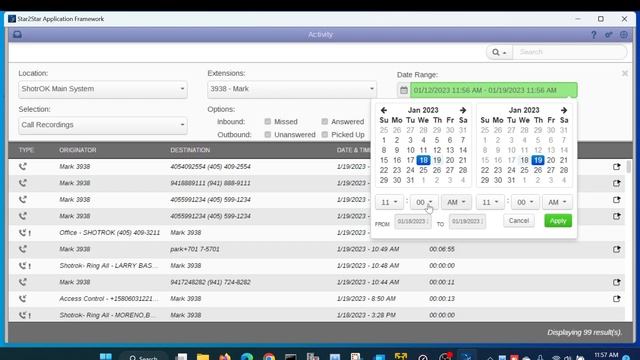The image size is (640, 360).
Task: Toggle the Unanswered outbound checkbox
Action: click(268, 135)
